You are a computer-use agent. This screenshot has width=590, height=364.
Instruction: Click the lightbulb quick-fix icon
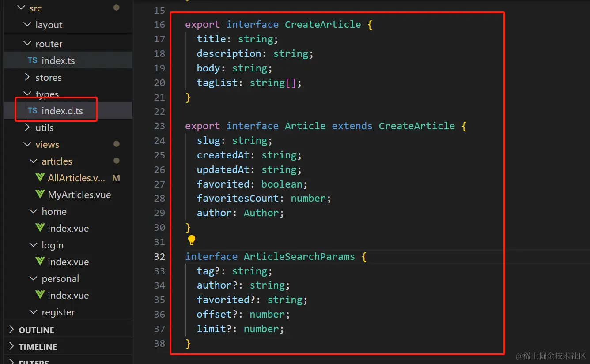click(191, 240)
